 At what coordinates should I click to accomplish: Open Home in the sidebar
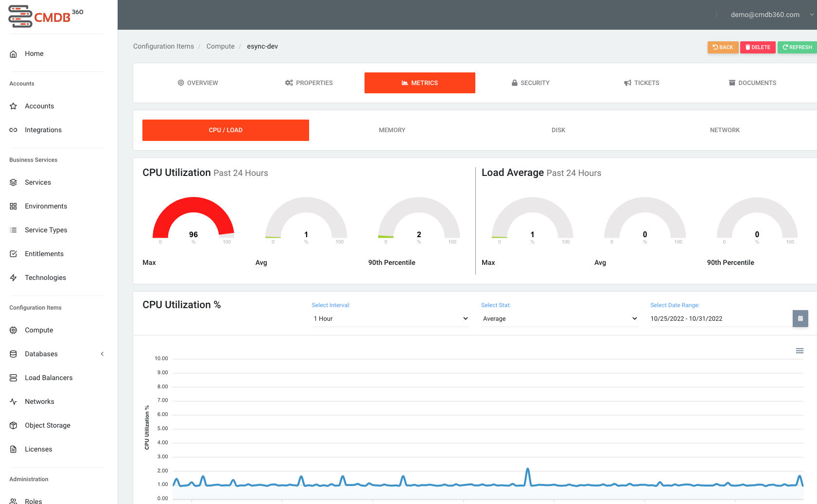point(34,53)
